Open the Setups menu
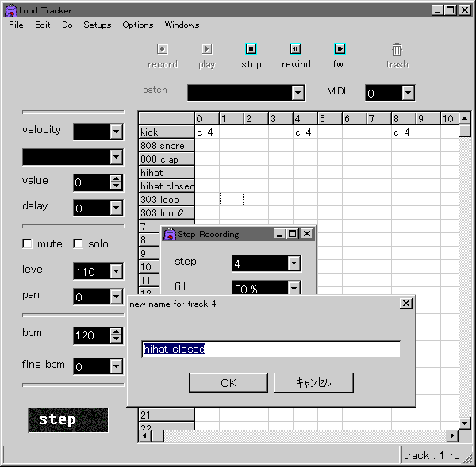The height and width of the screenshot is (467, 476). coord(98,25)
